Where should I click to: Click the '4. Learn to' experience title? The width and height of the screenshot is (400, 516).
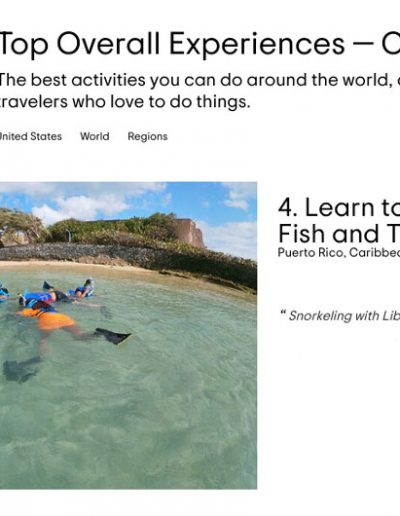coord(339,207)
